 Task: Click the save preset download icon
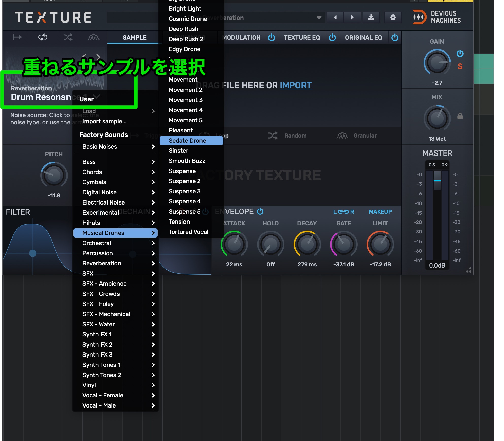coord(371,18)
